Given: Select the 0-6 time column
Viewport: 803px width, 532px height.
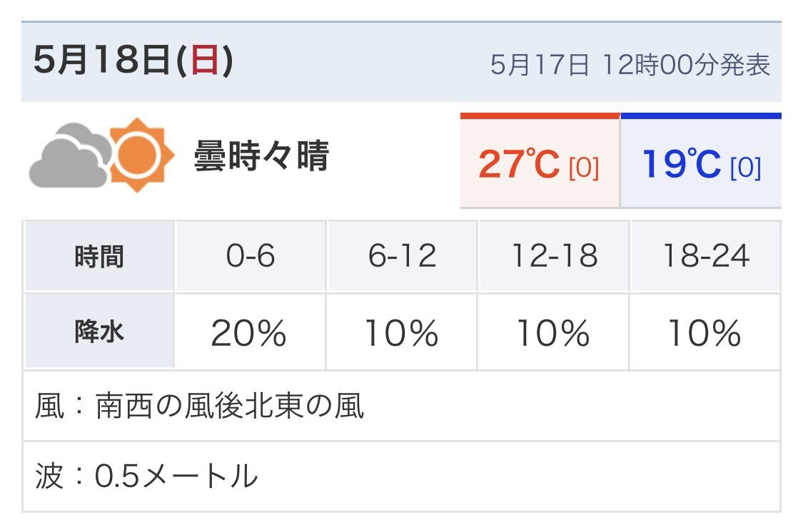Looking at the screenshot, I should [x=251, y=256].
